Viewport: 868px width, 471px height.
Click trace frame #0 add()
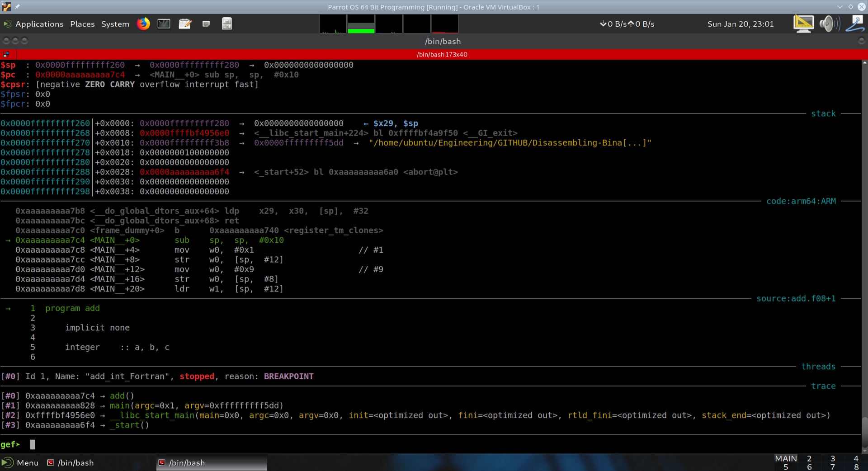tap(68, 396)
